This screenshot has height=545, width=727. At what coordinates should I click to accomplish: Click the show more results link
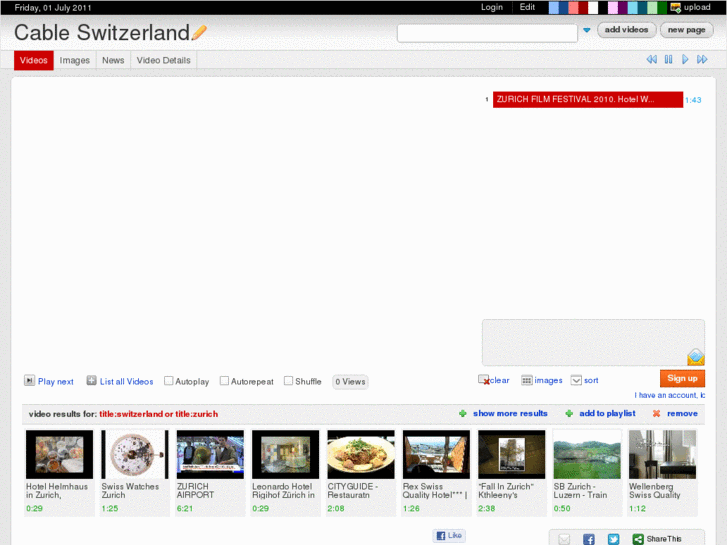pyautogui.click(x=510, y=413)
